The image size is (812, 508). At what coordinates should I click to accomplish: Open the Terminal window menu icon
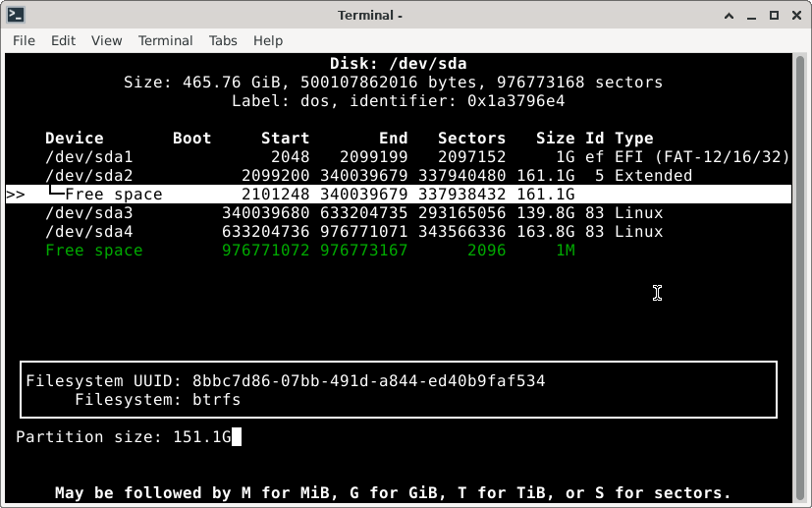pyautogui.click(x=15, y=15)
